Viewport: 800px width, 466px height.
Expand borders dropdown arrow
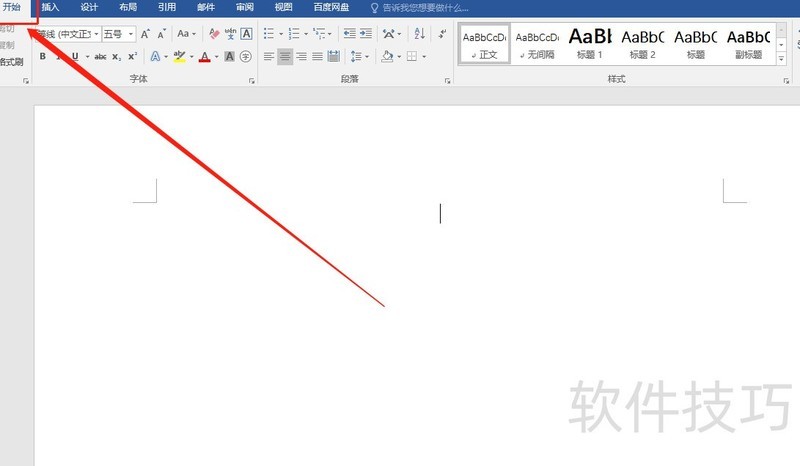[424, 56]
